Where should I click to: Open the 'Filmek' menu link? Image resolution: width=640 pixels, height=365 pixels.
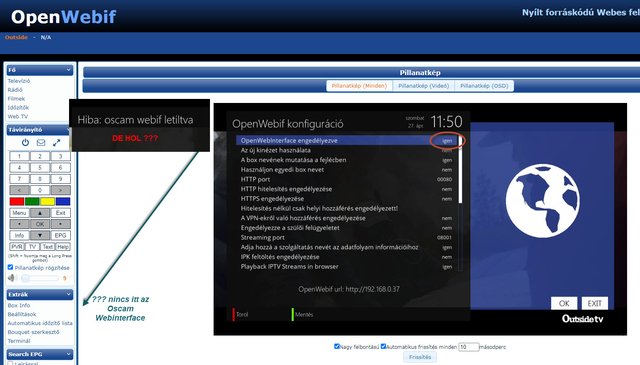coord(16,99)
